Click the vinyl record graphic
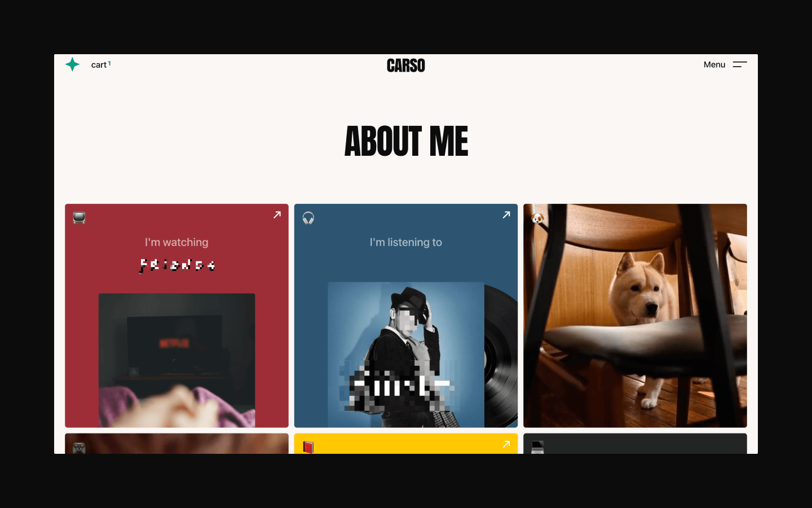Viewport: 812px width, 508px height. [501, 356]
